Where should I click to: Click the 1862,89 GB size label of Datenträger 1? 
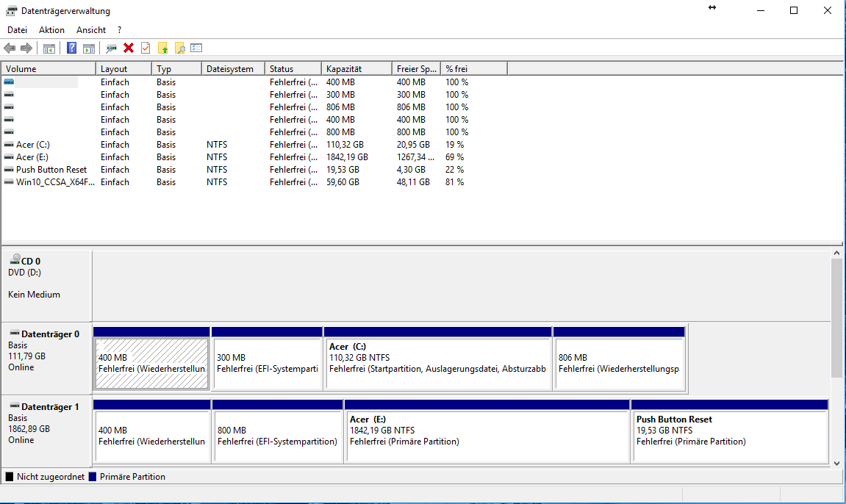(29, 428)
